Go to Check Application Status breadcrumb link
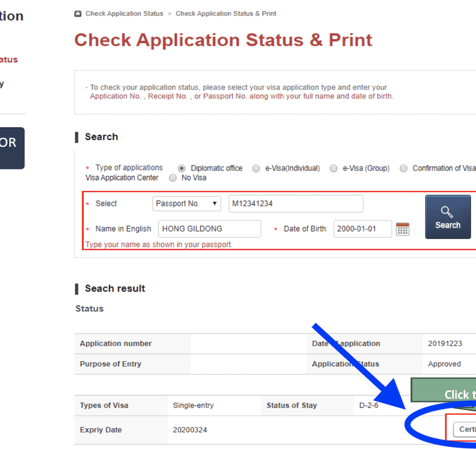 coord(124,14)
